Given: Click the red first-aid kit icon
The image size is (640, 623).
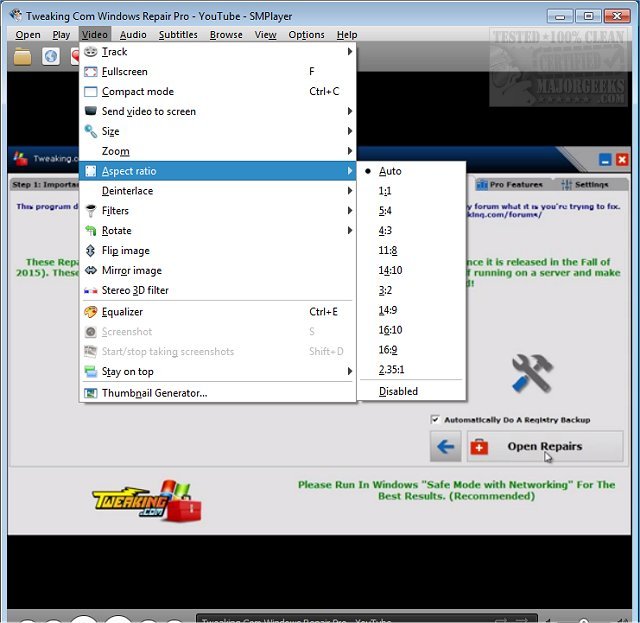Looking at the screenshot, I should [479, 447].
